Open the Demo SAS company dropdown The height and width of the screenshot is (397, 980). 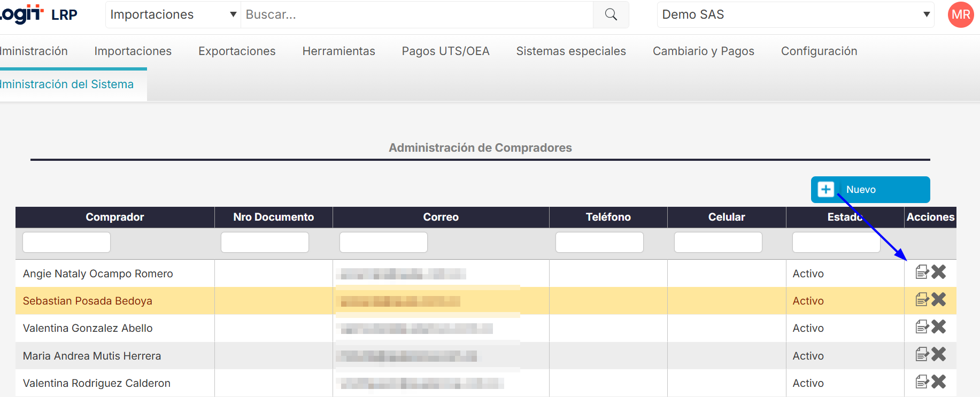coord(796,14)
